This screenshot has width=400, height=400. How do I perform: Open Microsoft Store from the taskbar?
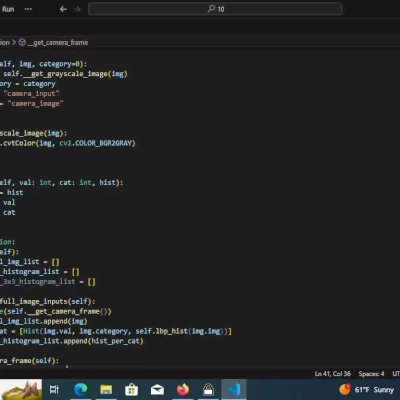tap(131, 389)
